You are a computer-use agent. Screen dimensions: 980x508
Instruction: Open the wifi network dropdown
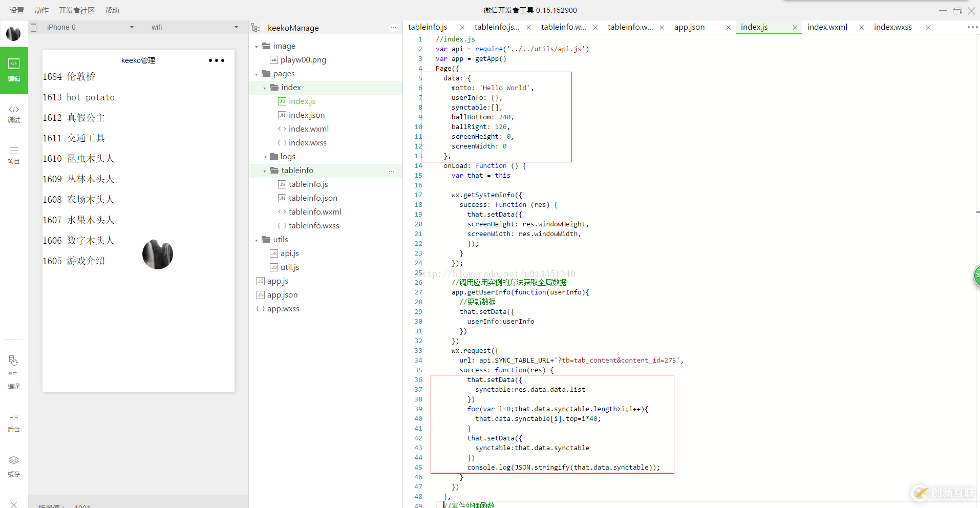point(195,28)
